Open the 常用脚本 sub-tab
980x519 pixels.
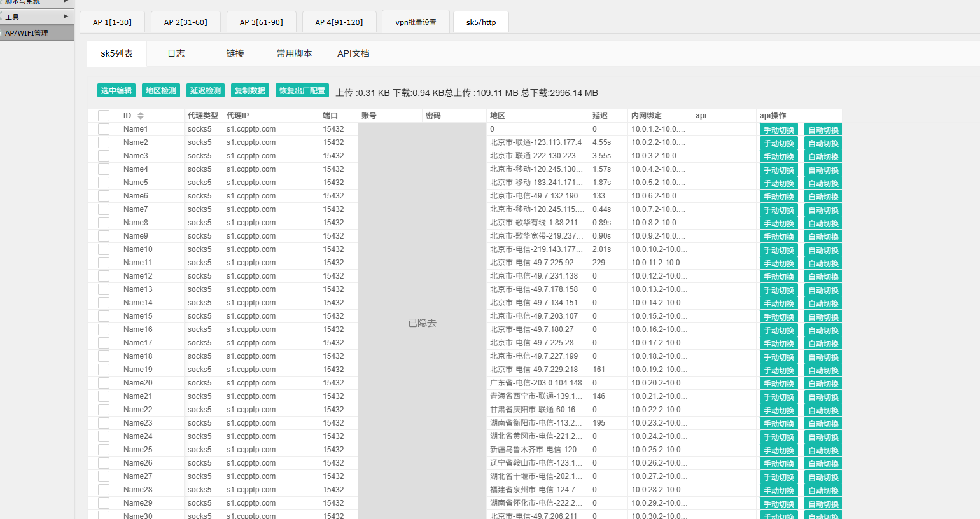click(295, 53)
